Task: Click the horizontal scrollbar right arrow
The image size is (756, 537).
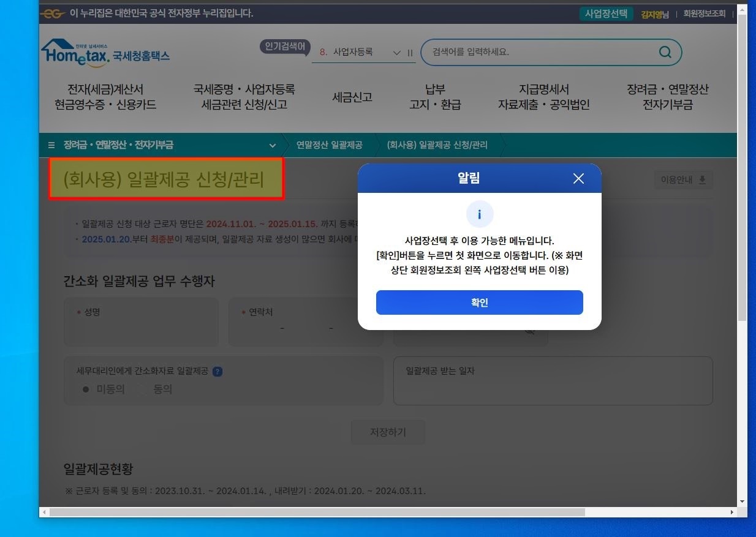Action: click(732, 512)
